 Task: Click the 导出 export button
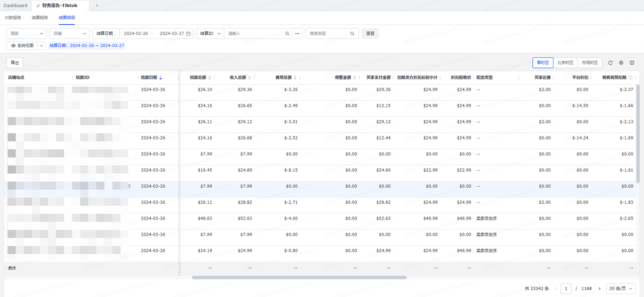tap(15, 63)
